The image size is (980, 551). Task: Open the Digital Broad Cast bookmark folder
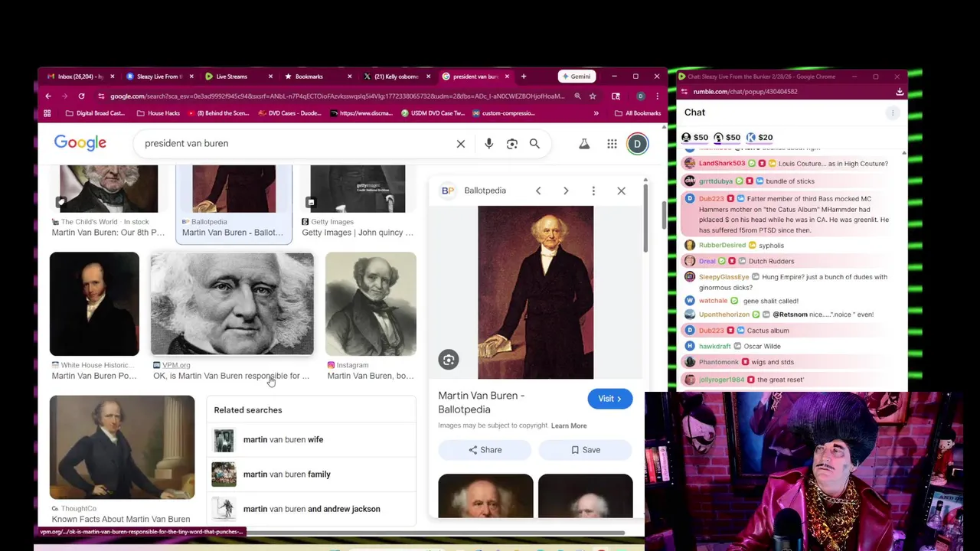(95, 113)
